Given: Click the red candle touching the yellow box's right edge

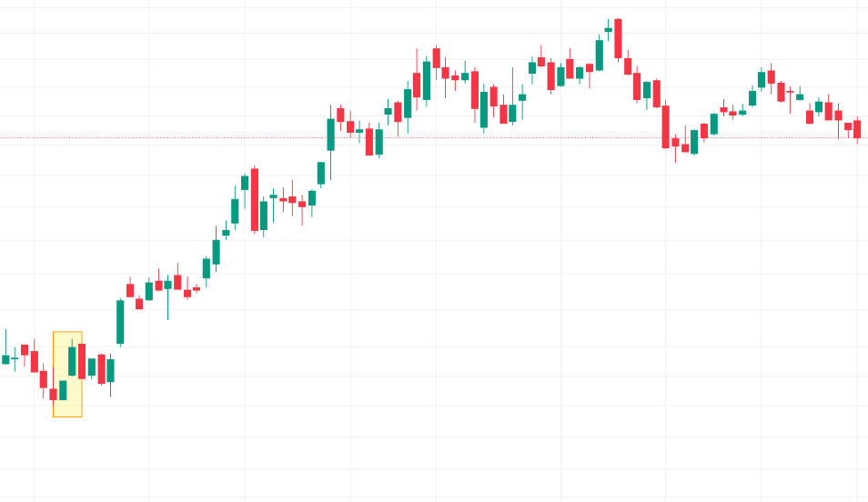Looking at the screenshot, I should [82, 361].
